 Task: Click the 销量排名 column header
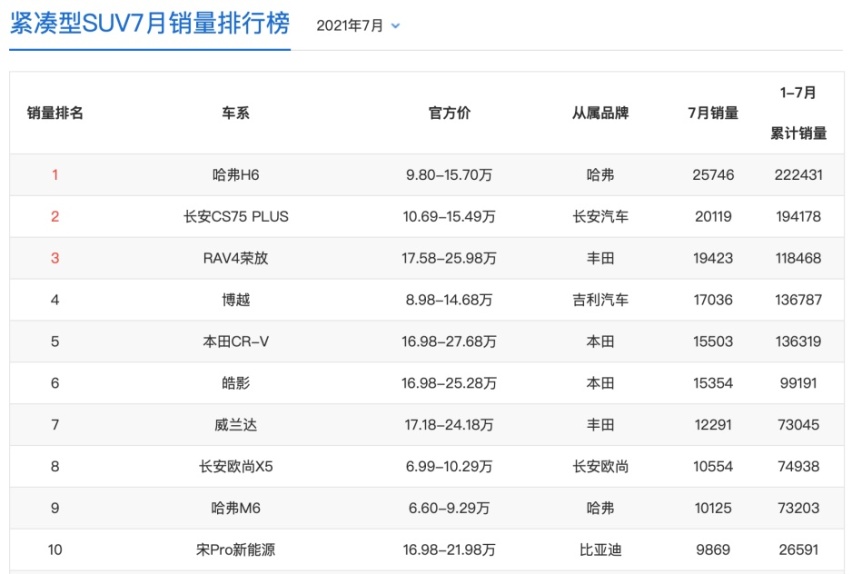(55, 113)
